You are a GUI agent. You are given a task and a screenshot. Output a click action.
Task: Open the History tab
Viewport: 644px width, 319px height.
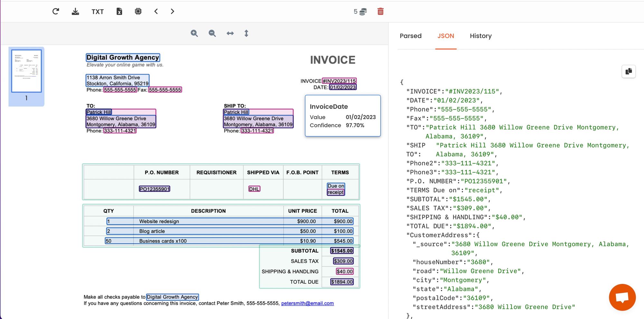[x=480, y=36]
